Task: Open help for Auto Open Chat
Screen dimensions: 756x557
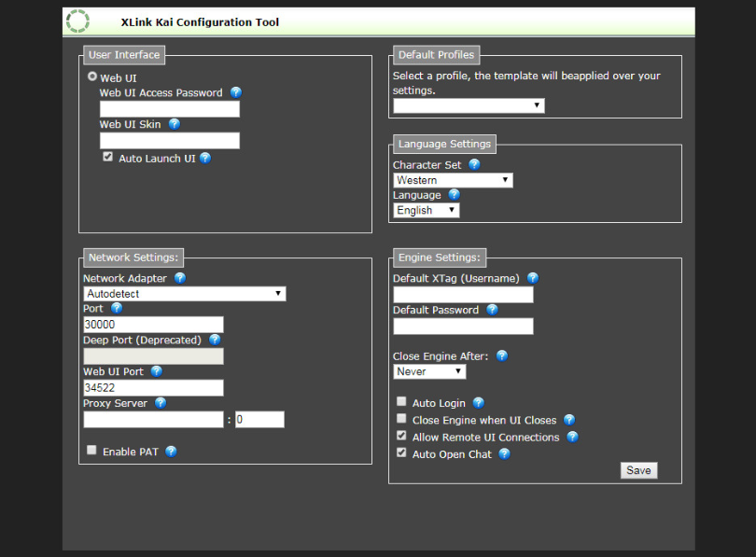Action: (504, 453)
